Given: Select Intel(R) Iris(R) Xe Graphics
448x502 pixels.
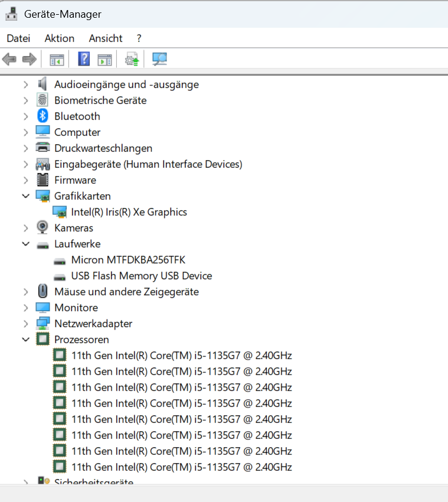Looking at the screenshot, I should 129,212.
